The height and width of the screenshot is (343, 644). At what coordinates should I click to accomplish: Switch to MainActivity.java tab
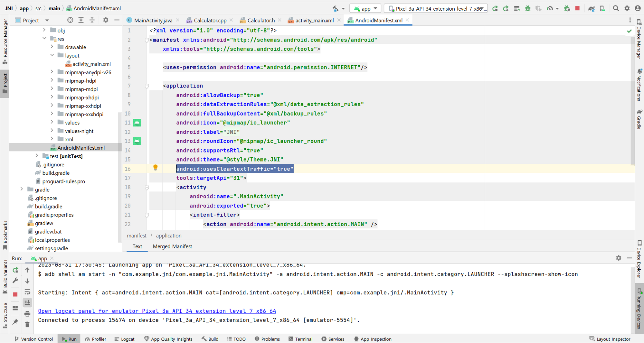click(153, 20)
